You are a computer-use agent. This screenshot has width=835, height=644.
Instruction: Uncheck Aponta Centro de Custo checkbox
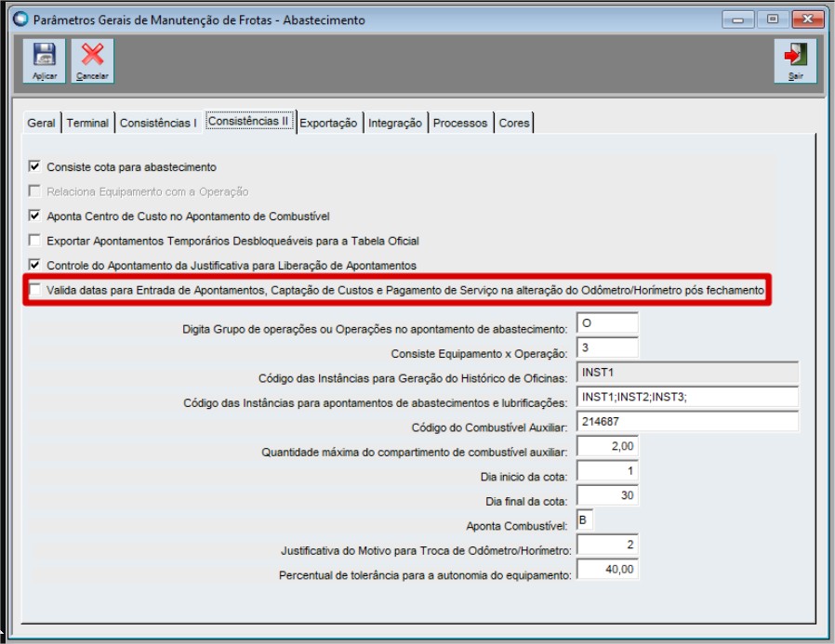[x=34, y=216]
